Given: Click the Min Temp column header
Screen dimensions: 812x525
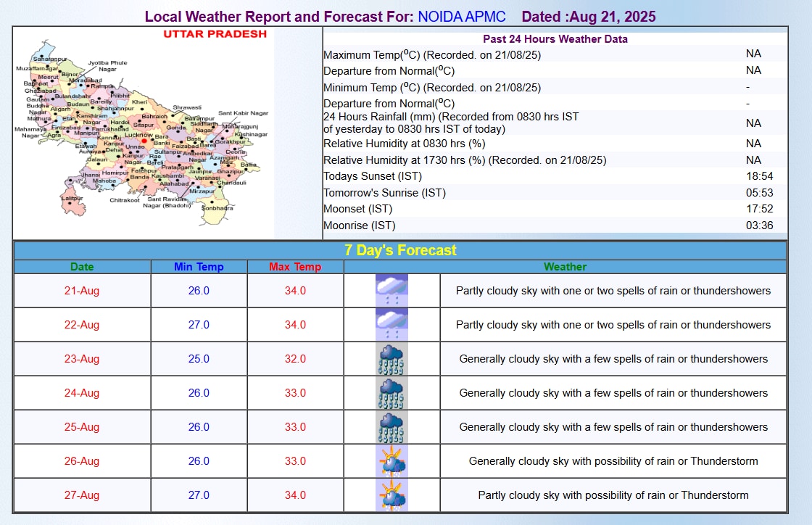Looking at the screenshot, I should click(199, 267).
